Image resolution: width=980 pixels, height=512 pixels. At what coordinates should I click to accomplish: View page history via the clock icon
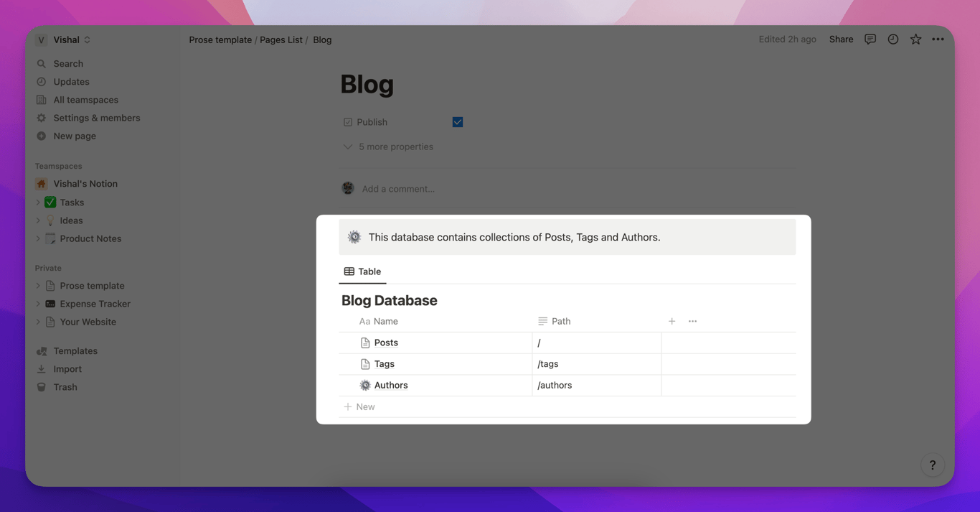click(x=892, y=39)
